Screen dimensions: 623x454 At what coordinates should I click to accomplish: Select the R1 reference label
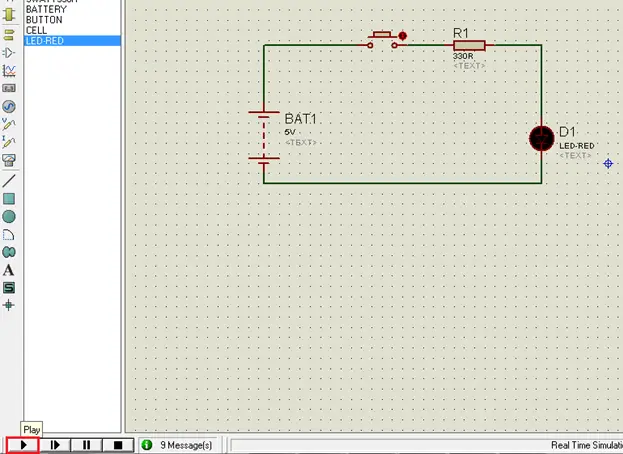461,33
